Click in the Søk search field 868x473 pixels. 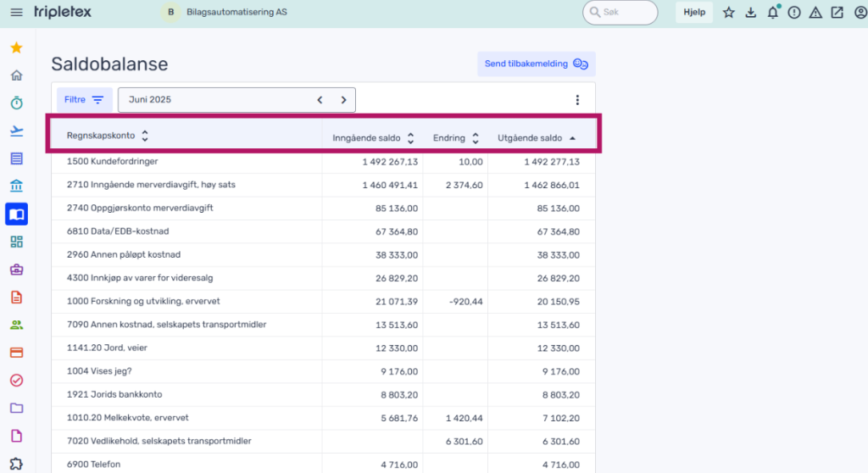tap(620, 12)
